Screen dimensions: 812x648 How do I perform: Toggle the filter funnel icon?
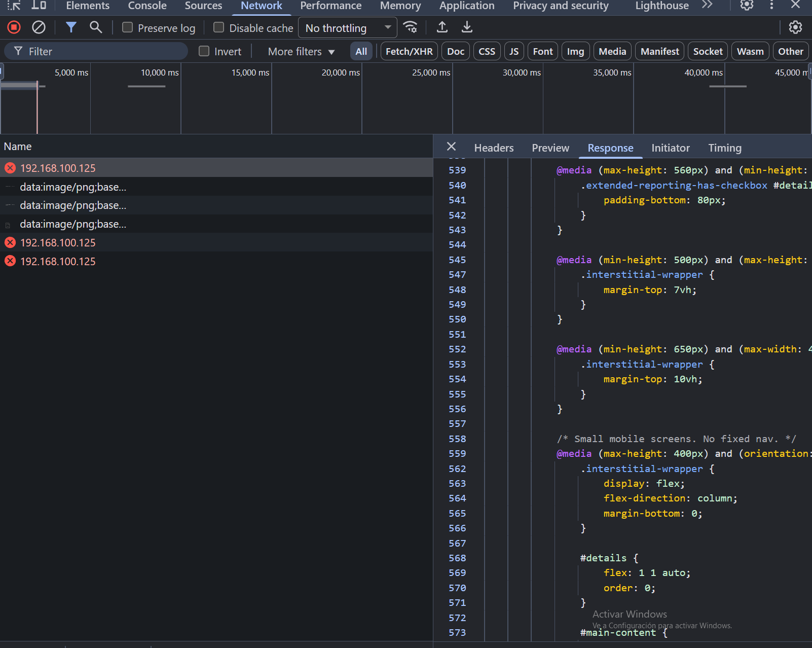tap(71, 27)
